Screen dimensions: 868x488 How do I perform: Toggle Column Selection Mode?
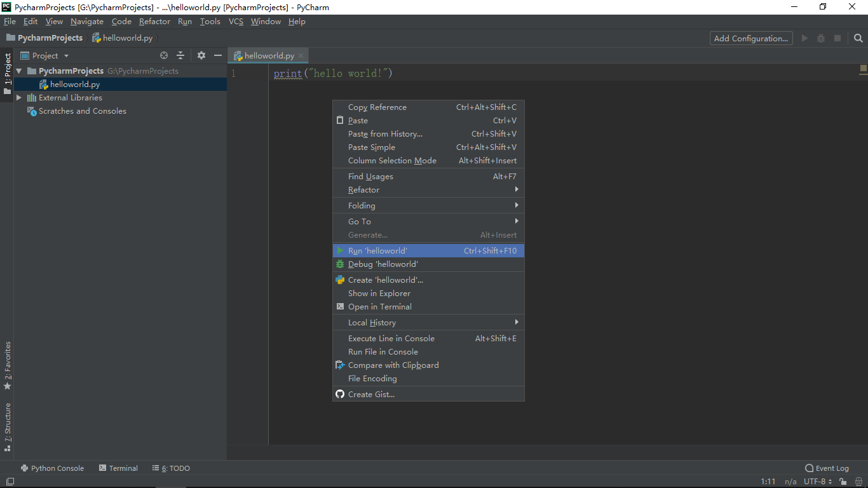pyautogui.click(x=428, y=161)
